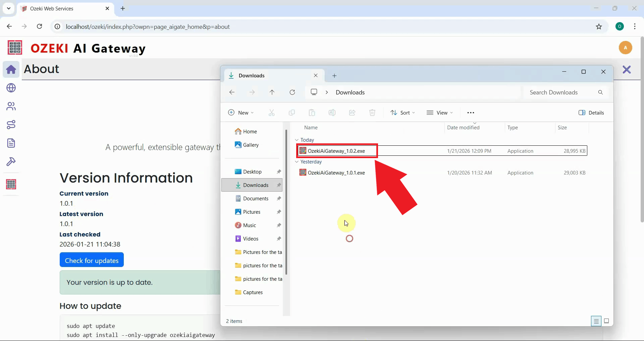Viewport: 644px width, 341px height.
Task: Open the Sort dropdown menu
Action: pyautogui.click(x=402, y=113)
